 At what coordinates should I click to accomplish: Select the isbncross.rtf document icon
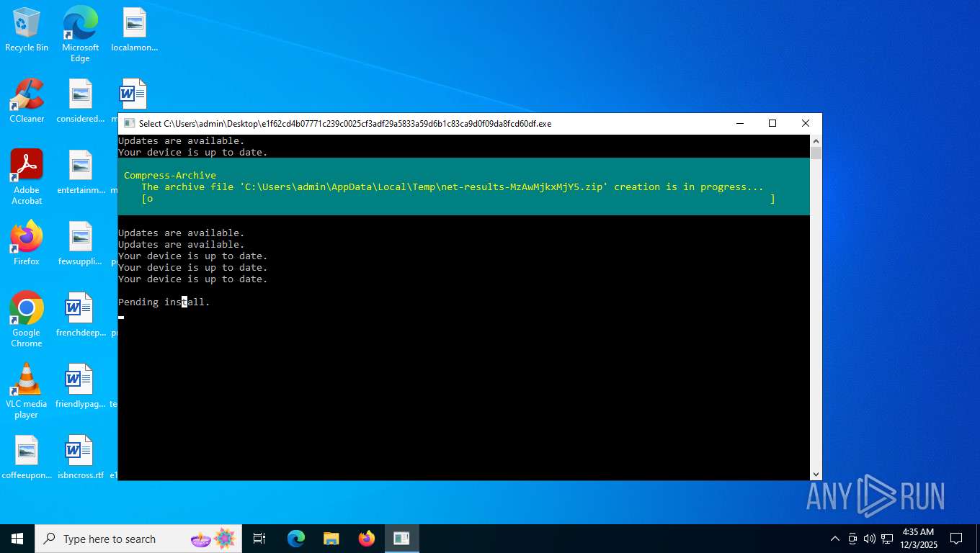[80, 458]
